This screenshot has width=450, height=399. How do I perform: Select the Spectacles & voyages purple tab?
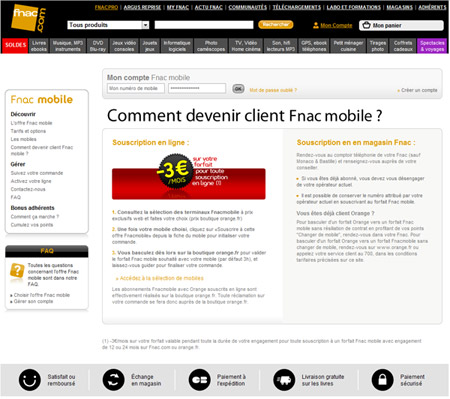(432, 46)
